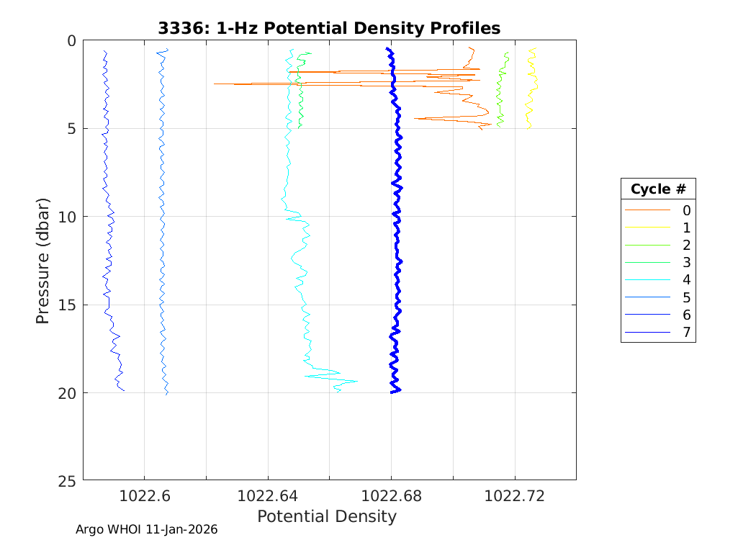Click the 1022.72 x-axis tick label
Screen dimensions: 756x540
click(515, 496)
